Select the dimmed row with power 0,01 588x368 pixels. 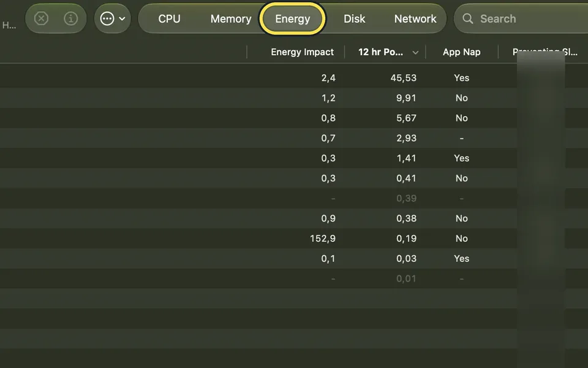[294, 278]
